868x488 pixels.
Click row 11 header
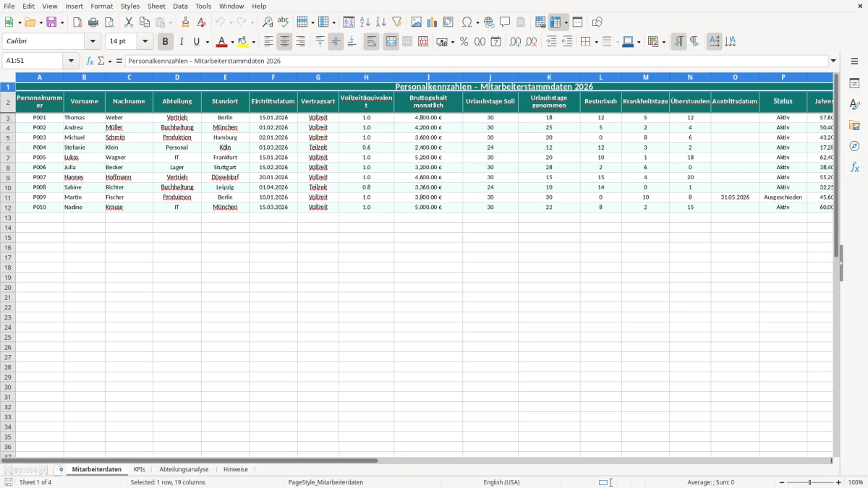[x=8, y=197]
